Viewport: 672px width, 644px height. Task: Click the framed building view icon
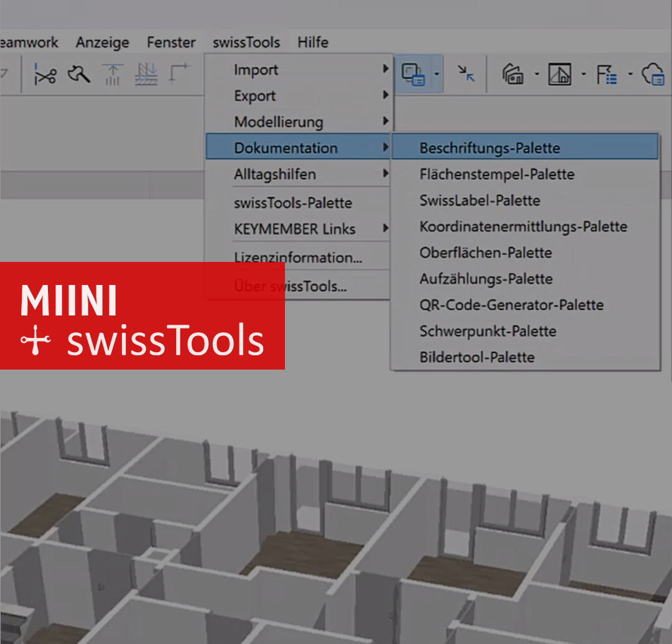click(560, 74)
